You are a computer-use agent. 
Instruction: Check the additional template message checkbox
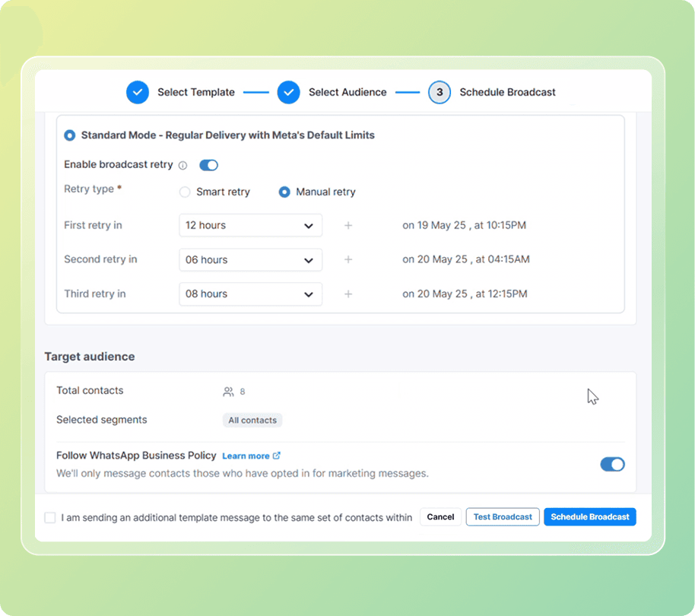49,517
